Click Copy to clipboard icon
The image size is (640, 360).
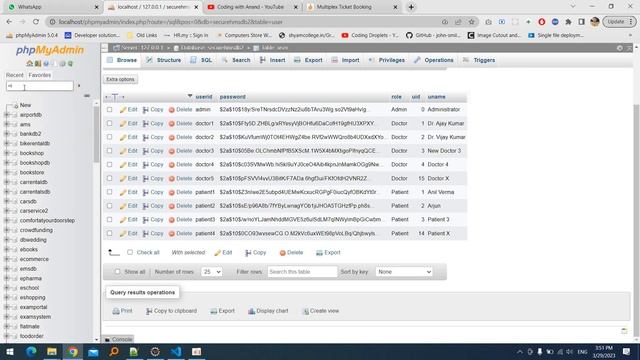[149, 311]
